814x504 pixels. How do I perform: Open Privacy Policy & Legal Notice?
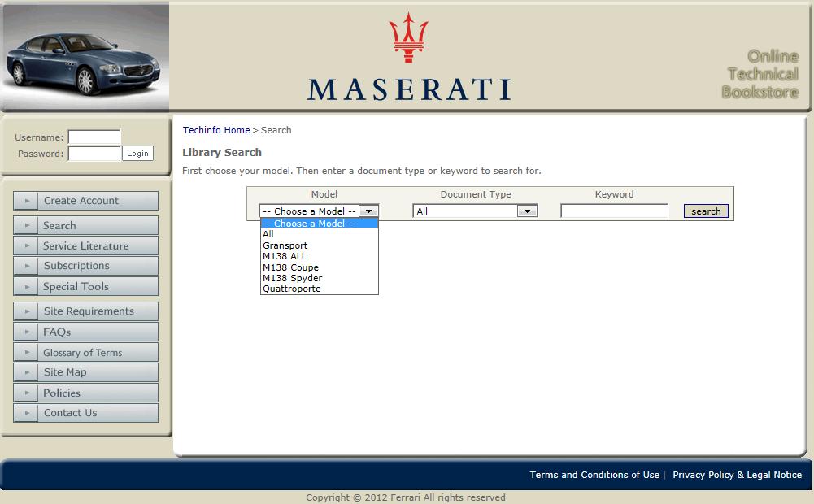(738, 475)
